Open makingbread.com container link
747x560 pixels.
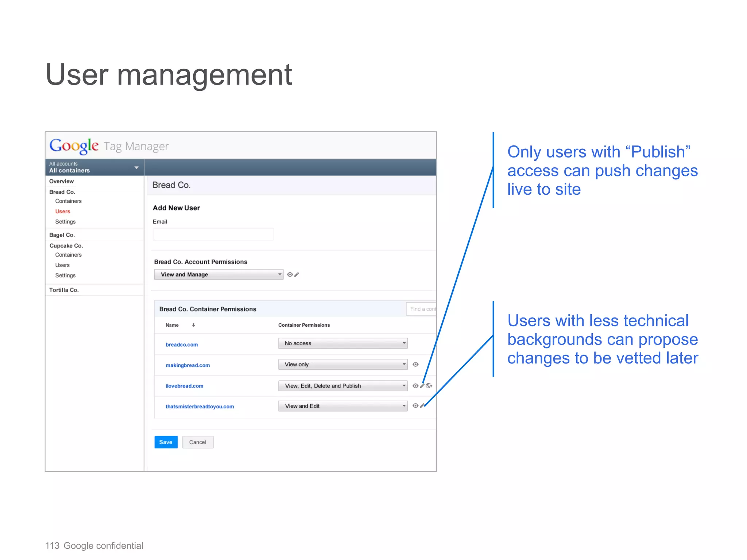pyautogui.click(x=187, y=365)
